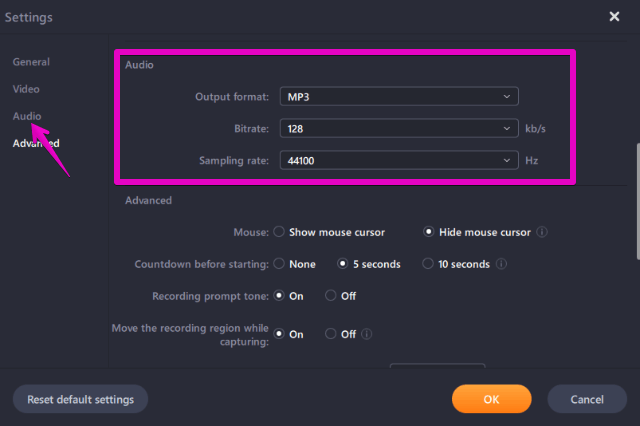Click the info icon beside Hide mouse cursor

tap(542, 232)
